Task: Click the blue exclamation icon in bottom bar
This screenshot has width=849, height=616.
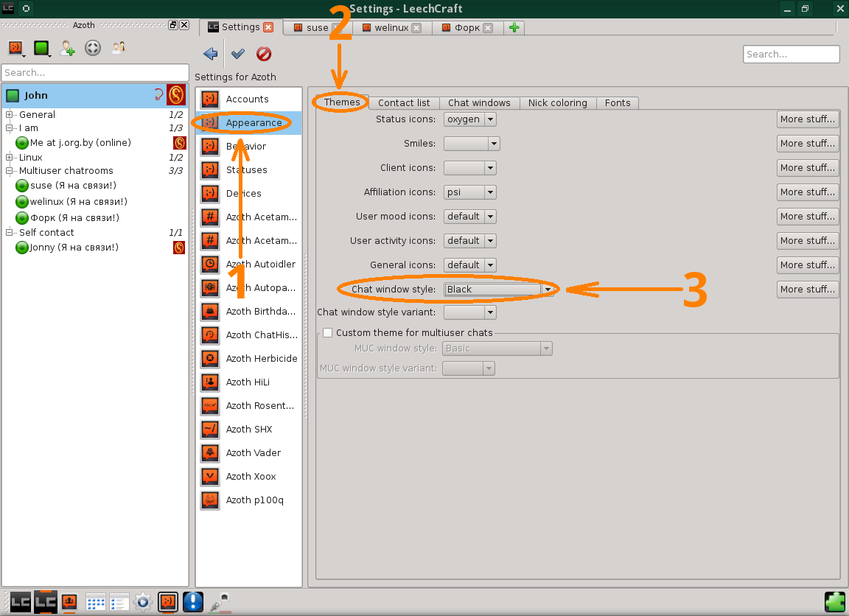Action: point(193,601)
